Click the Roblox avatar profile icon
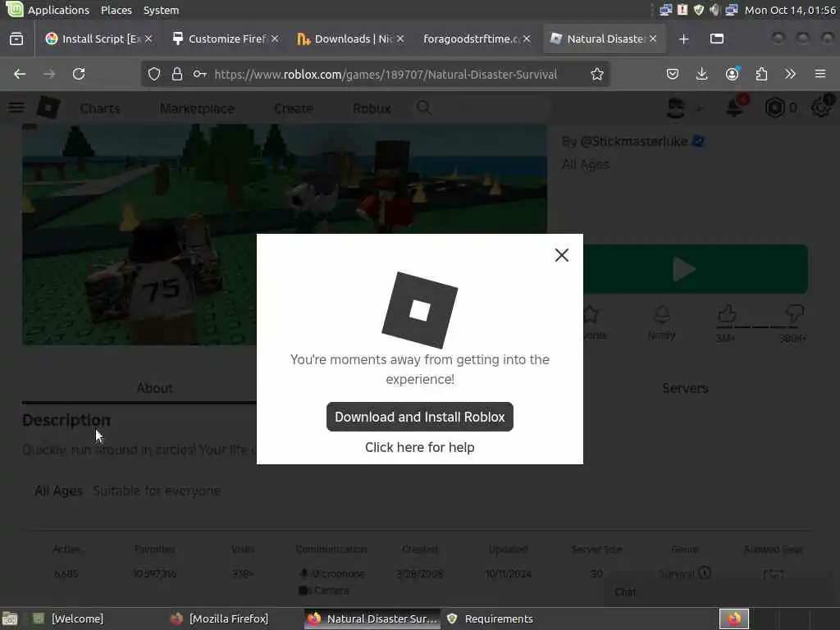The width and height of the screenshot is (840, 630). [676, 108]
